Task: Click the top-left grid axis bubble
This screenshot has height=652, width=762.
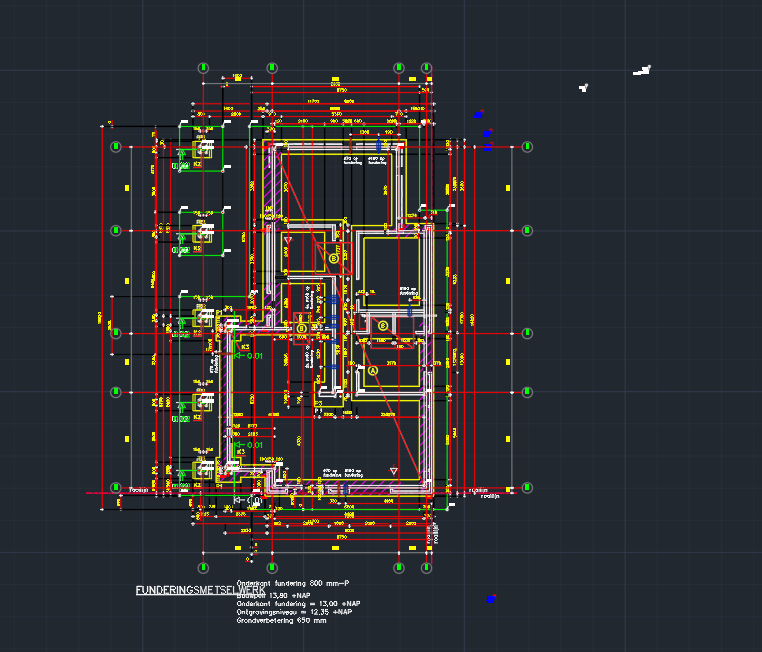Action: click(203, 67)
